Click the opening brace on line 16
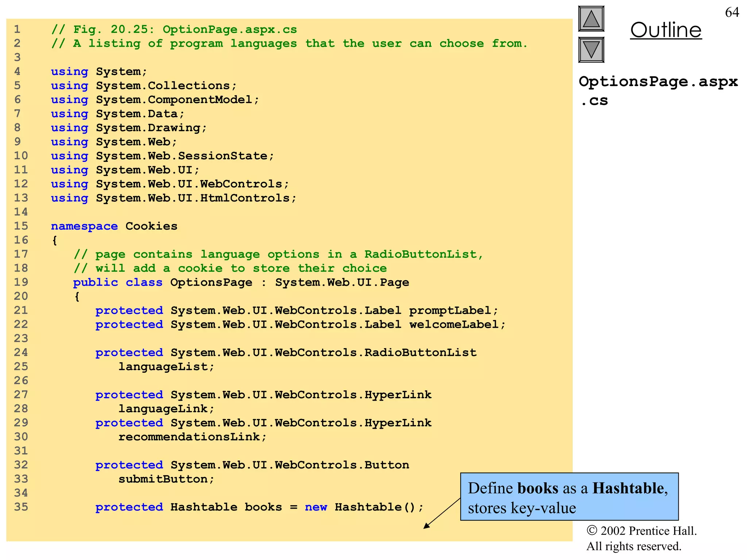Viewport: 747px width, 560px height. 54,240
